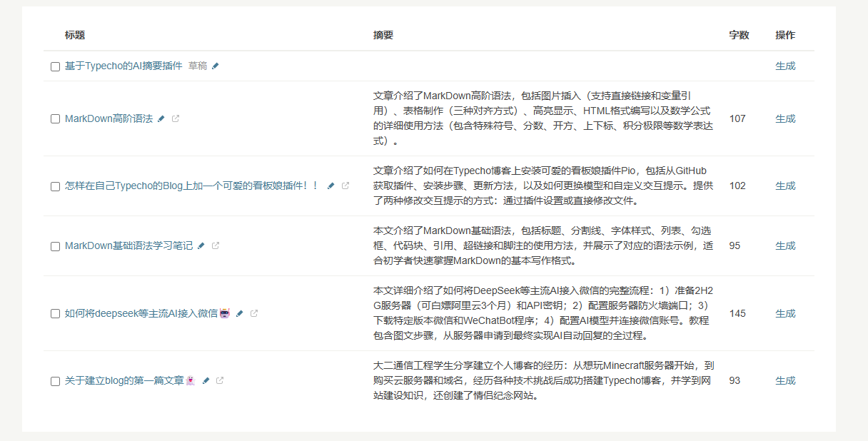Click the summary starting 大二通信工程学生

pos(542,380)
